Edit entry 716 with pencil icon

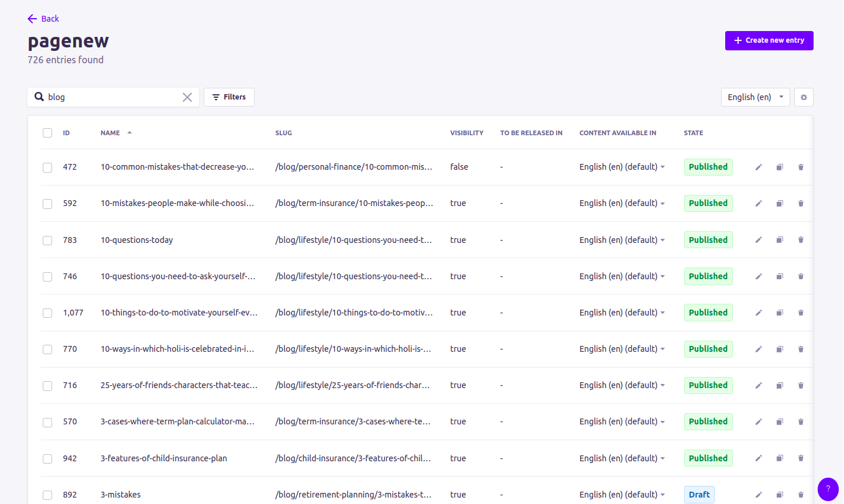click(759, 386)
